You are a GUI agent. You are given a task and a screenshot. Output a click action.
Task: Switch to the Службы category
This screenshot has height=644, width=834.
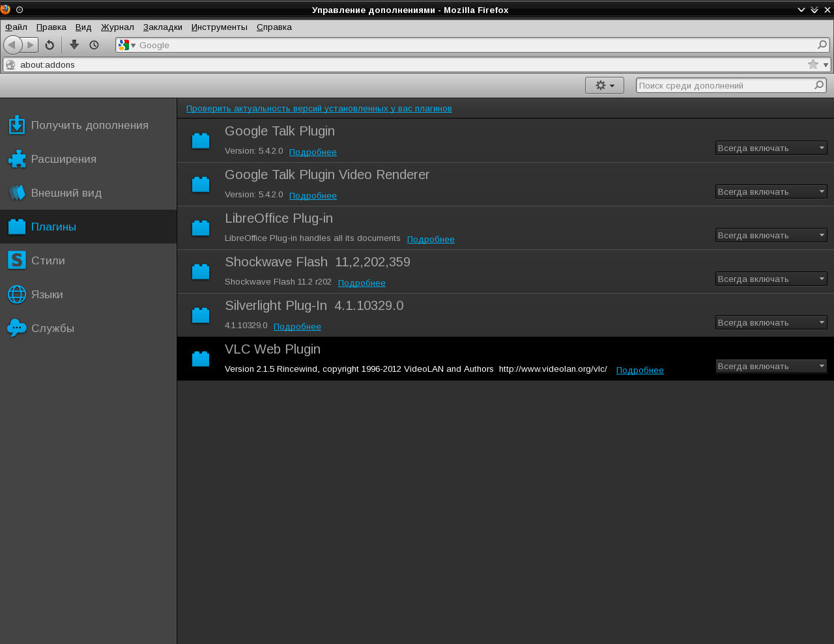pos(88,328)
